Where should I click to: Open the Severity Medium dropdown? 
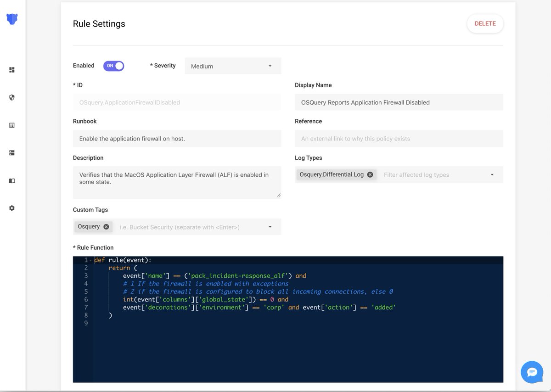point(233,66)
